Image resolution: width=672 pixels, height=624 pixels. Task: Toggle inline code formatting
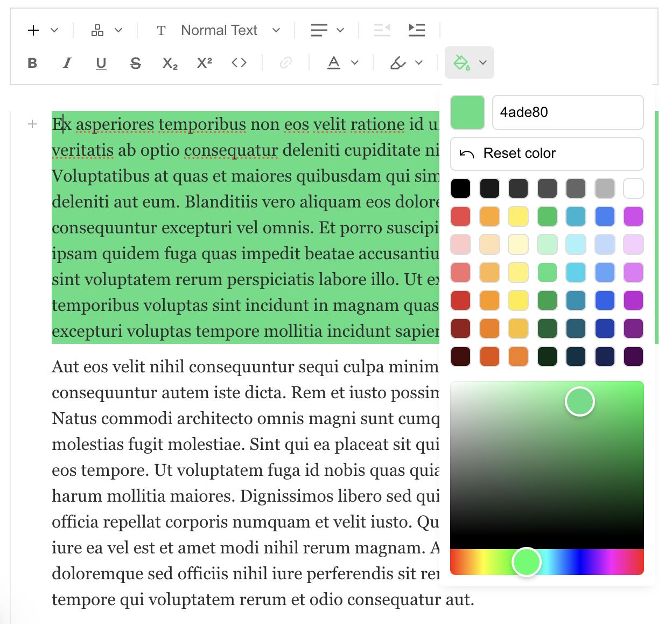coord(239,63)
